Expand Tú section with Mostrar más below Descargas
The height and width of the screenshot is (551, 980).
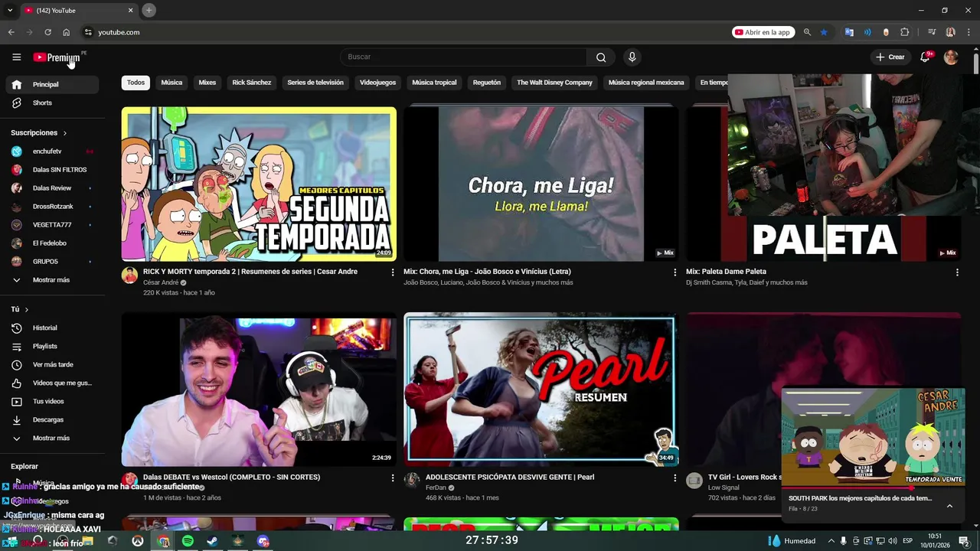click(x=52, y=438)
